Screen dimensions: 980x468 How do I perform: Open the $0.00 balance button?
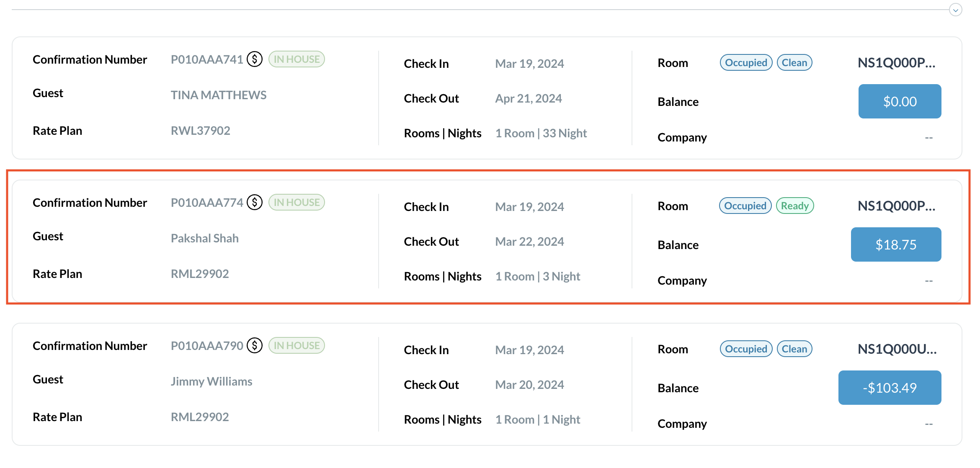tap(900, 101)
